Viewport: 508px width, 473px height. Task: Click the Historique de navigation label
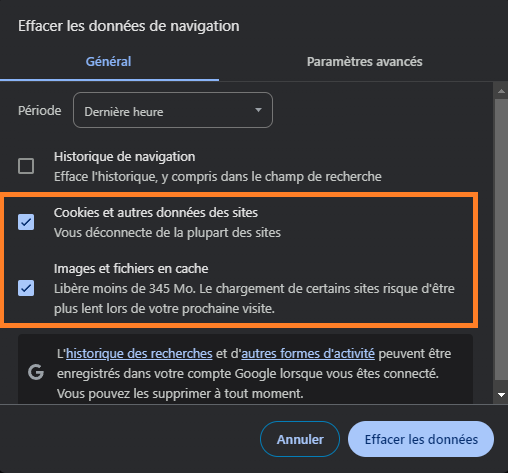click(125, 157)
